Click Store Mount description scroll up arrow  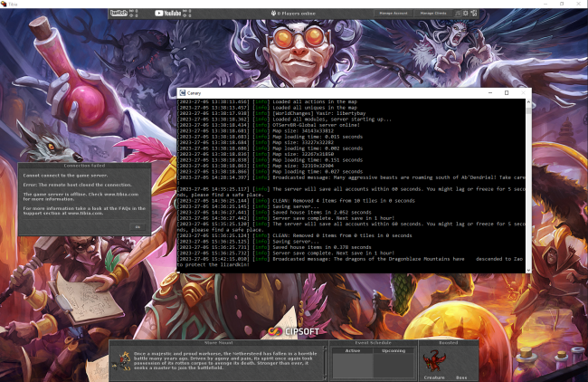(x=325, y=349)
